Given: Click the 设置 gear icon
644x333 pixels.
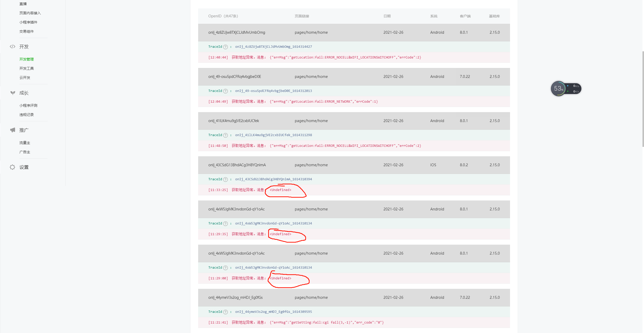Looking at the screenshot, I should pos(13,167).
